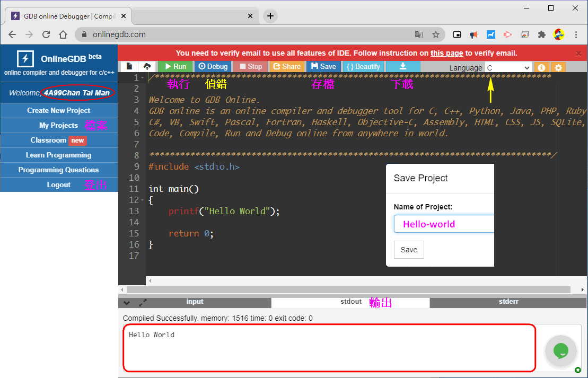Click the Upload File icon in the toolbar
Screen dimensions: 588x378
point(147,66)
